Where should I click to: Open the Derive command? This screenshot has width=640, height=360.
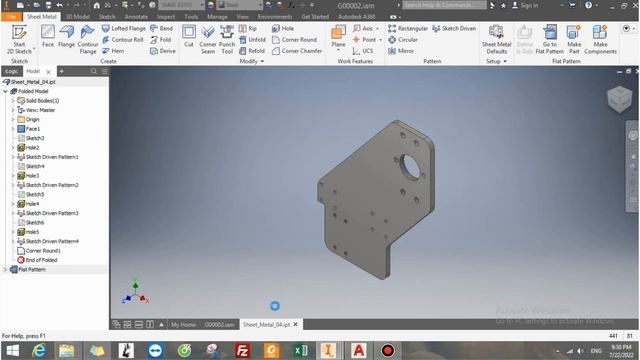tap(163, 51)
